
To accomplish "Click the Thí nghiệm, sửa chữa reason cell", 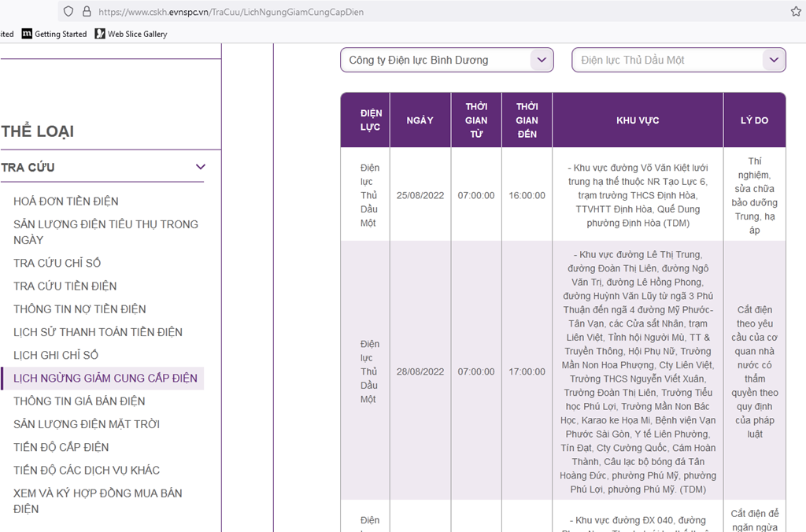I will pyautogui.click(x=755, y=195).
